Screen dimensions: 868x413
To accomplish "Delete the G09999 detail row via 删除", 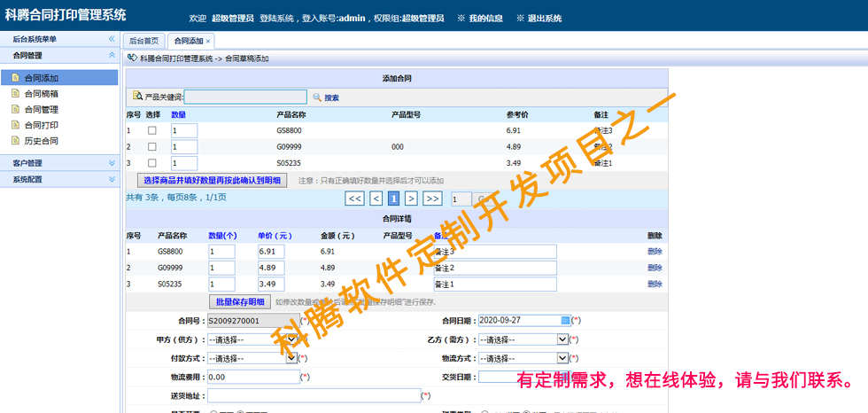I will [x=655, y=268].
